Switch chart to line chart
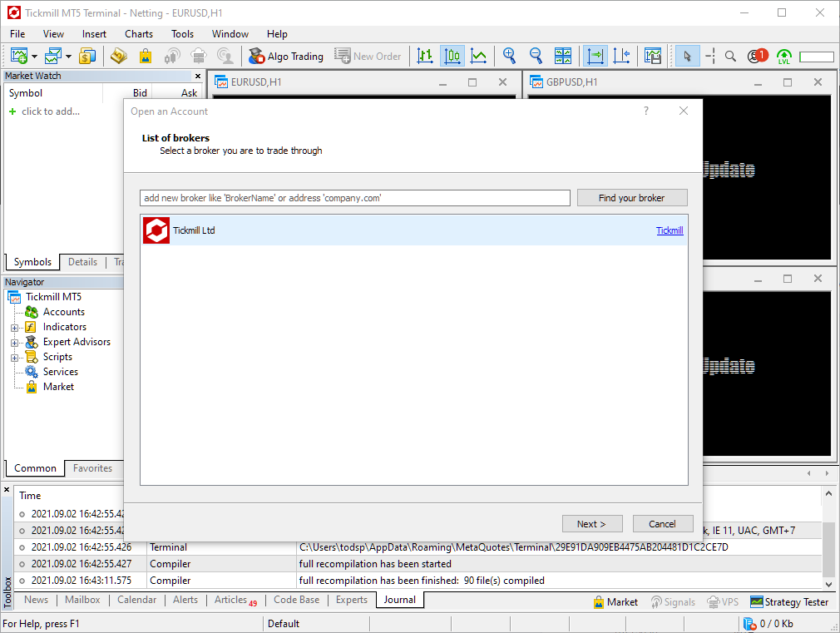840x633 pixels. pyautogui.click(x=478, y=56)
